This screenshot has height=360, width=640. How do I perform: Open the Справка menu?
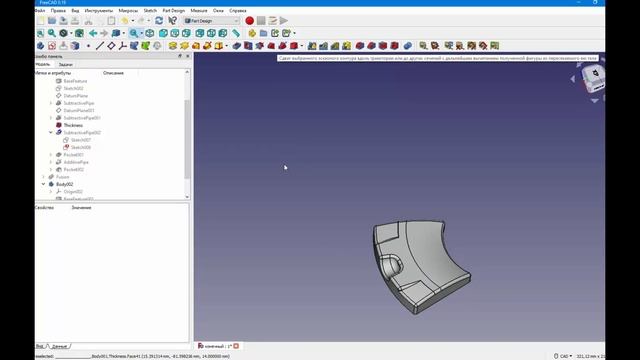pos(238,10)
